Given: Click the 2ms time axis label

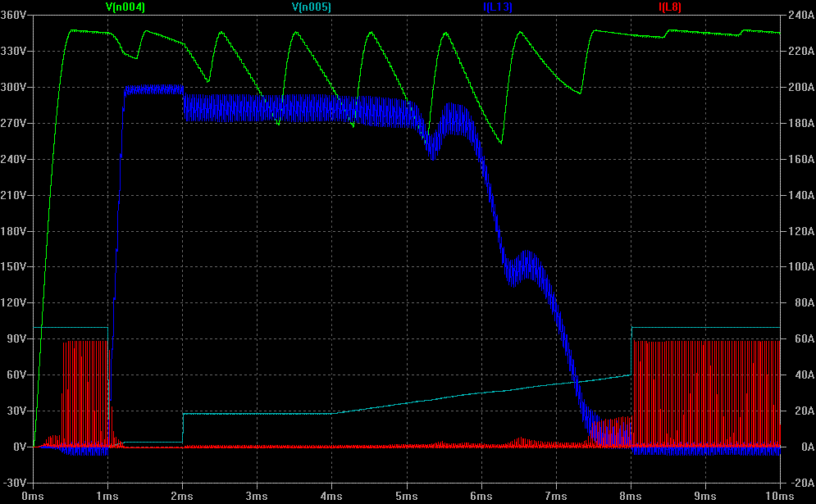Looking at the screenshot, I should pos(182,496).
